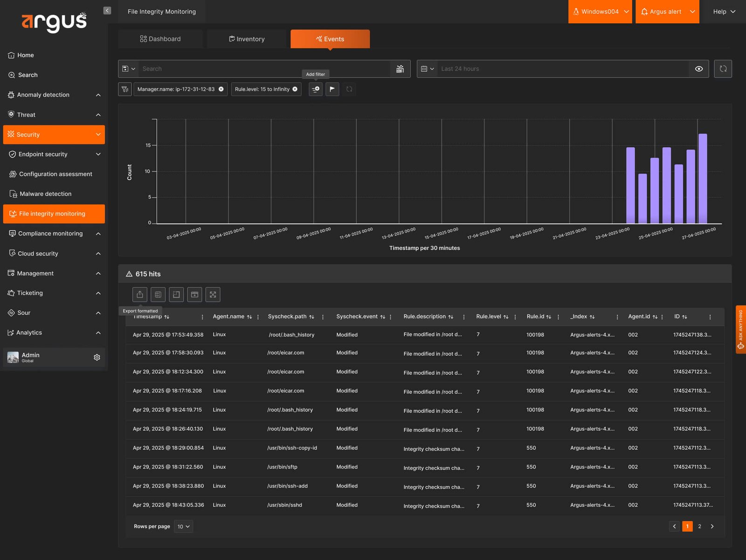This screenshot has width=746, height=560.
Task: Collapse the sidebar with the arrow icon
Action: pos(107,11)
